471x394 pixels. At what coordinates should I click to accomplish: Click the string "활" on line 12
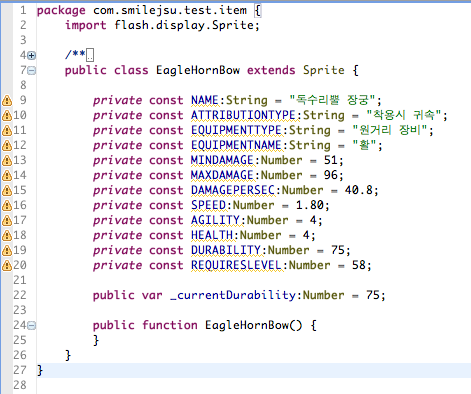364,145
